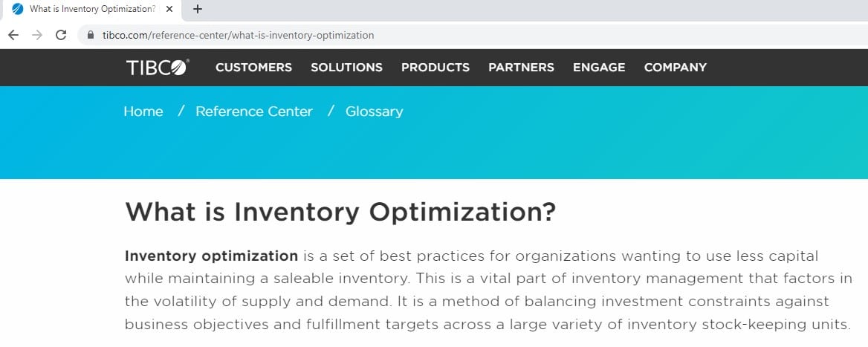Select the ENGAGE menu item
Image resolution: width=868 pixels, height=347 pixels.
pos(599,68)
